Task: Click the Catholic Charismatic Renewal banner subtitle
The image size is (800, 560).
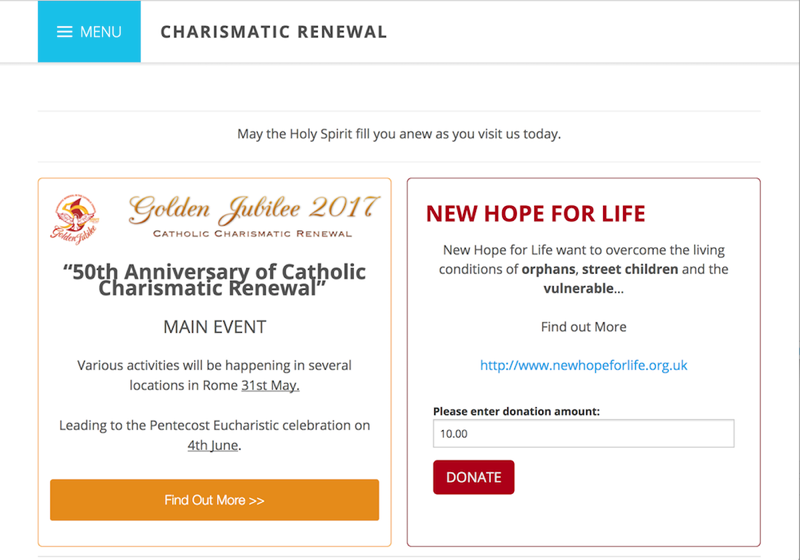Action: (x=253, y=234)
